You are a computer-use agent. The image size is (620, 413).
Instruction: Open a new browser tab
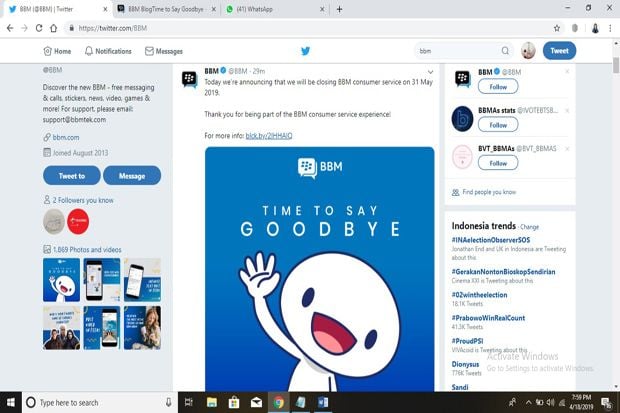click(339, 9)
